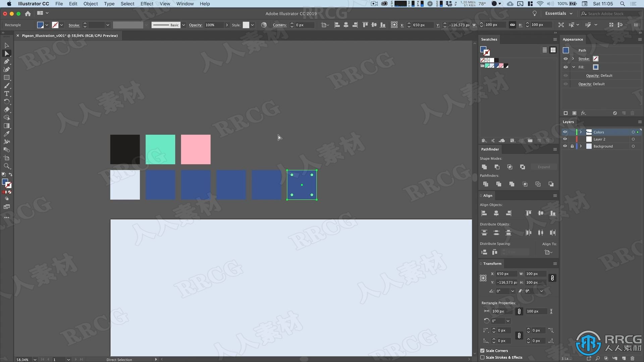
Task: Click the black square on canvas
Action: [125, 149]
